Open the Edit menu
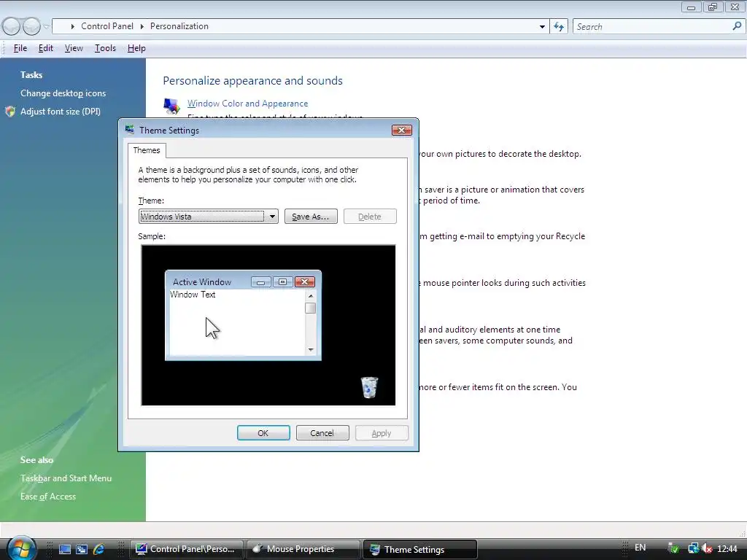Screen dimensions: 747x560 tap(46, 48)
